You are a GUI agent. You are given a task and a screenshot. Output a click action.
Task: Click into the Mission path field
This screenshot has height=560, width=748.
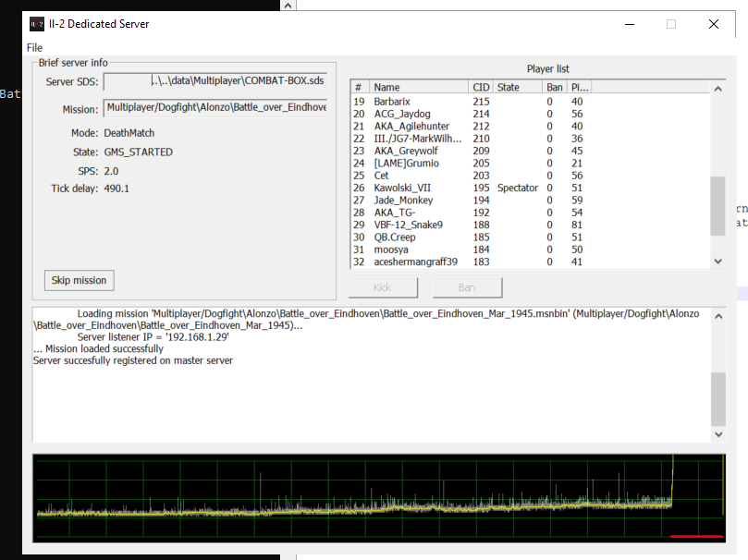(x=215, y=108)
